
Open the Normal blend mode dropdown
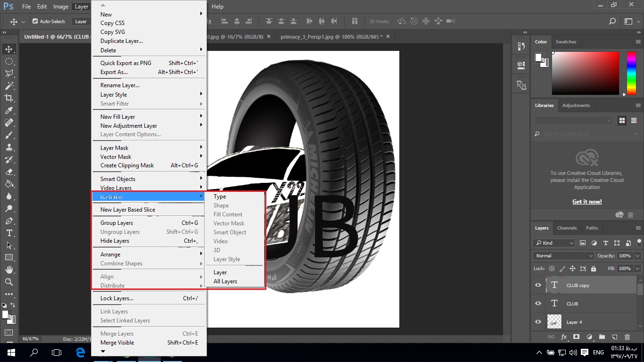point(563,255)
